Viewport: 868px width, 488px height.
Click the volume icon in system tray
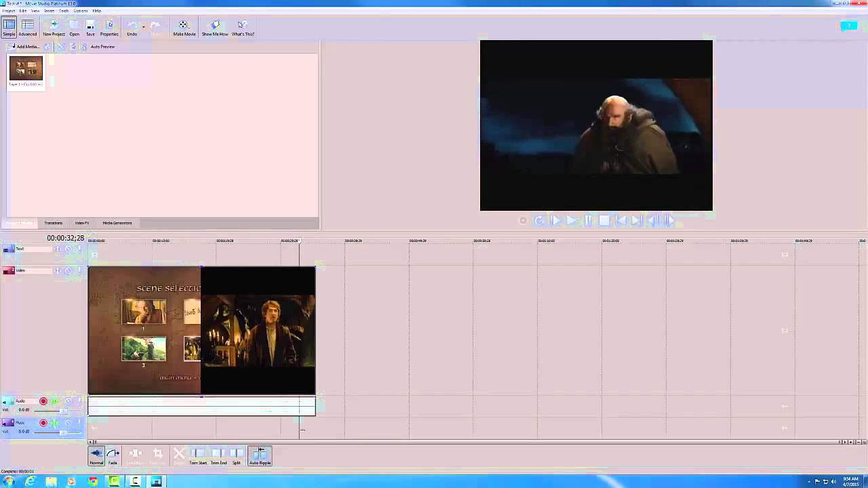coord(833,481)
